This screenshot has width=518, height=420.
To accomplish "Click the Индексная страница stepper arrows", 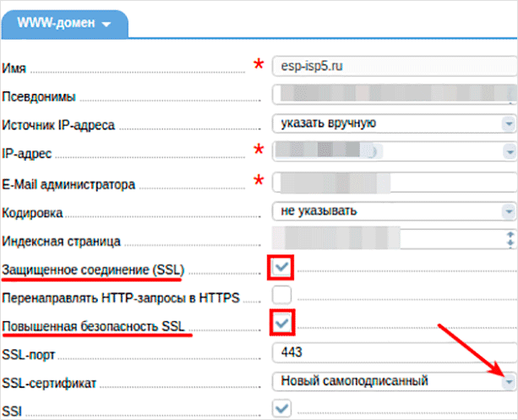I will 510,239.
